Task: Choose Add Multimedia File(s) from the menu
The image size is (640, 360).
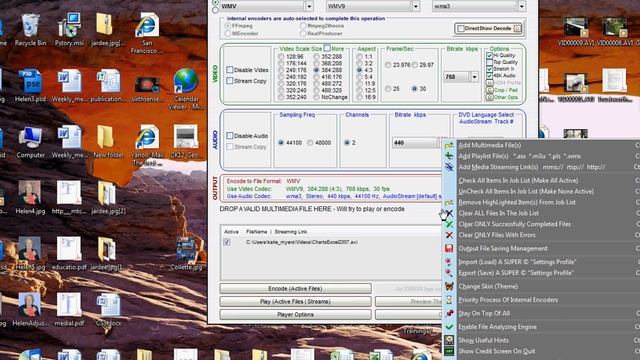Action: [490, 145]
